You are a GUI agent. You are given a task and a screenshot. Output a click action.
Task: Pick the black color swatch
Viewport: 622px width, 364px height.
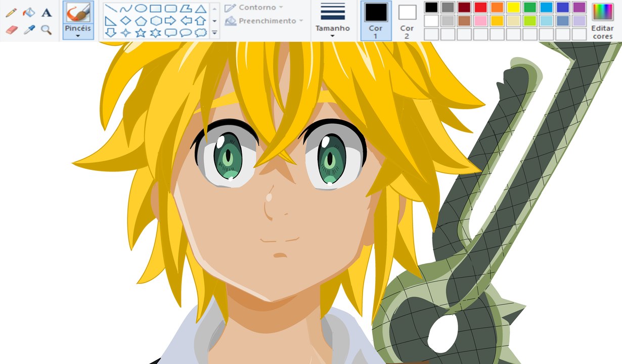(x=431, y=7)
